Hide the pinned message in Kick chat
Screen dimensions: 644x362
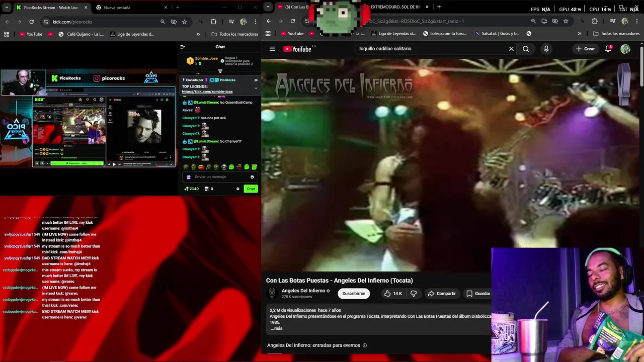point(256,80)
